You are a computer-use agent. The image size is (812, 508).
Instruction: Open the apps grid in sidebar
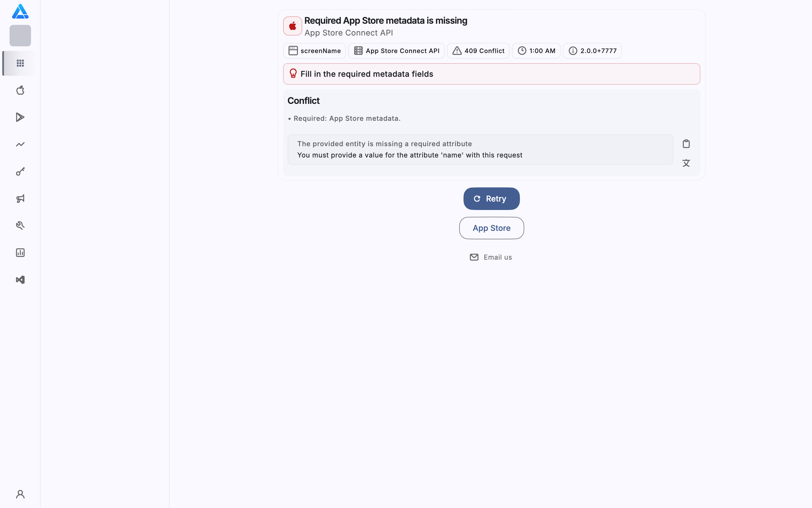(x=20, y=63)
